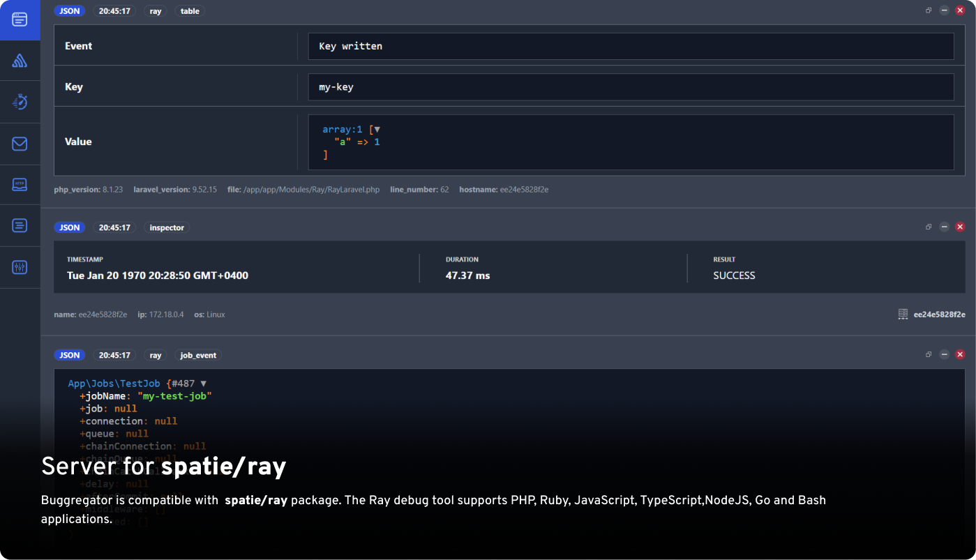The width and height of the screenshot is (976, 560).
Task: Collapse the Key written event card
Action: point(945,10)
